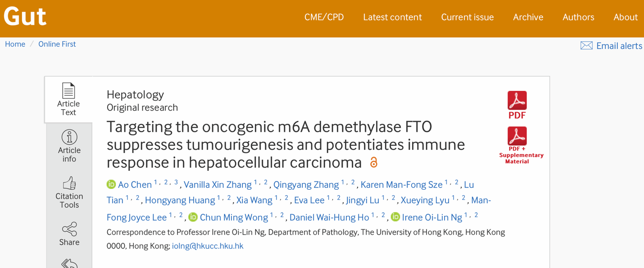Image resolution: width=644 pixels, height=268 pixels.
Task: Click the open access lock icon
Action: 373,162
